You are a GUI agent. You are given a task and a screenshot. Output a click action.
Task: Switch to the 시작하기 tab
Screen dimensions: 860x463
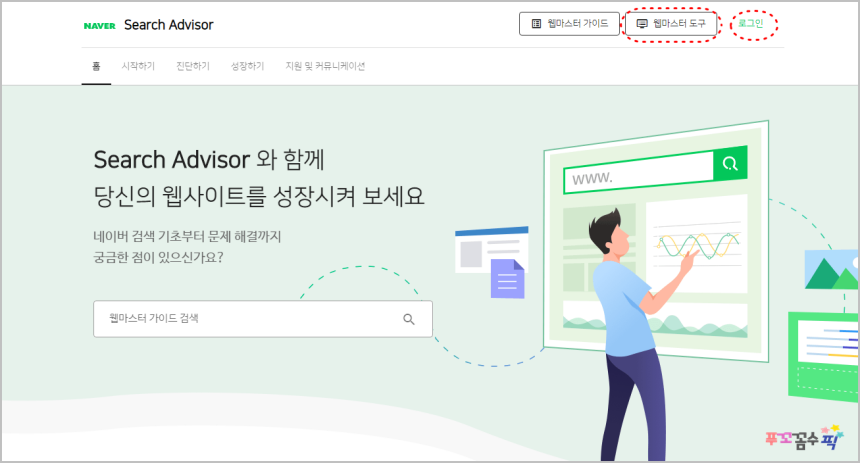(138, 66)
